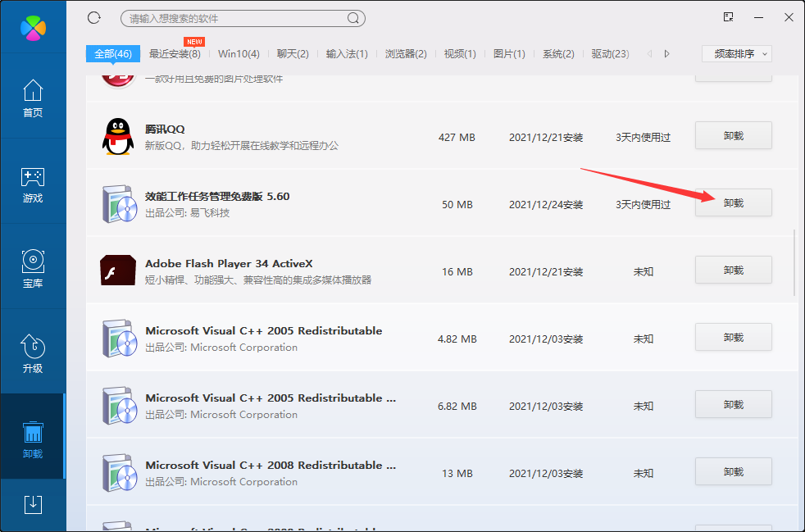Show next category tabs with right arrow
805x532 pixels.
click(x=667, y=54)
